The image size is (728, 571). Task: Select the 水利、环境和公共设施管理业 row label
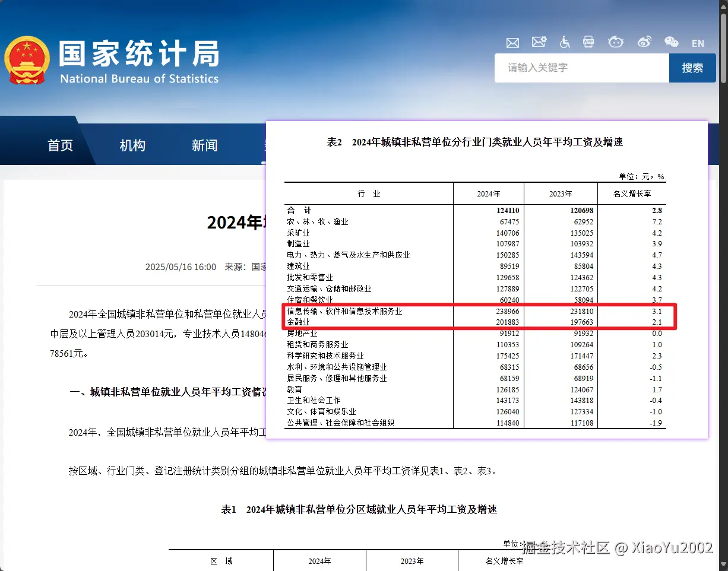pos(337,367)
